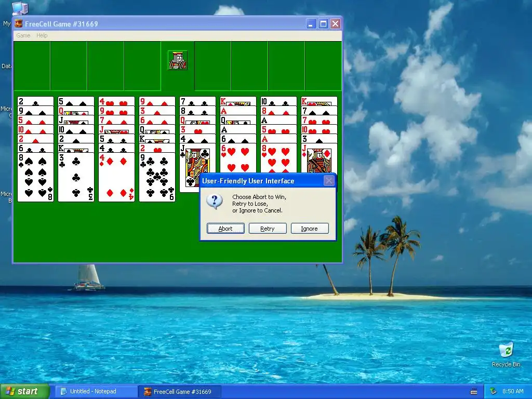532x399 pixels.
Task: Click the Abort button in the dialog
Action: [225, 229]
